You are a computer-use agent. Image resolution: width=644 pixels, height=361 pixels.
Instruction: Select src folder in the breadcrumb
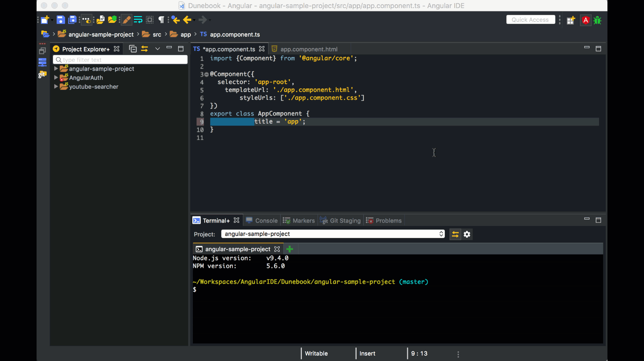pyautogui.click(x=157, y=35)
